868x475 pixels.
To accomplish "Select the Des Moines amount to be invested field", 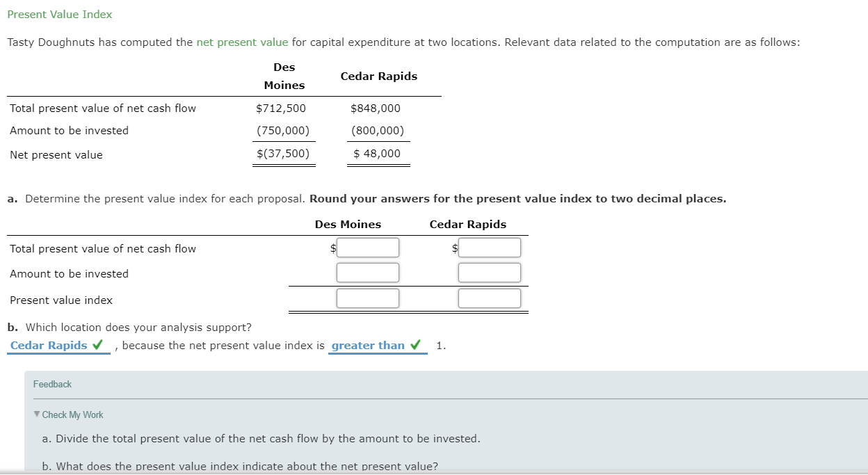I will coord(368,272).
